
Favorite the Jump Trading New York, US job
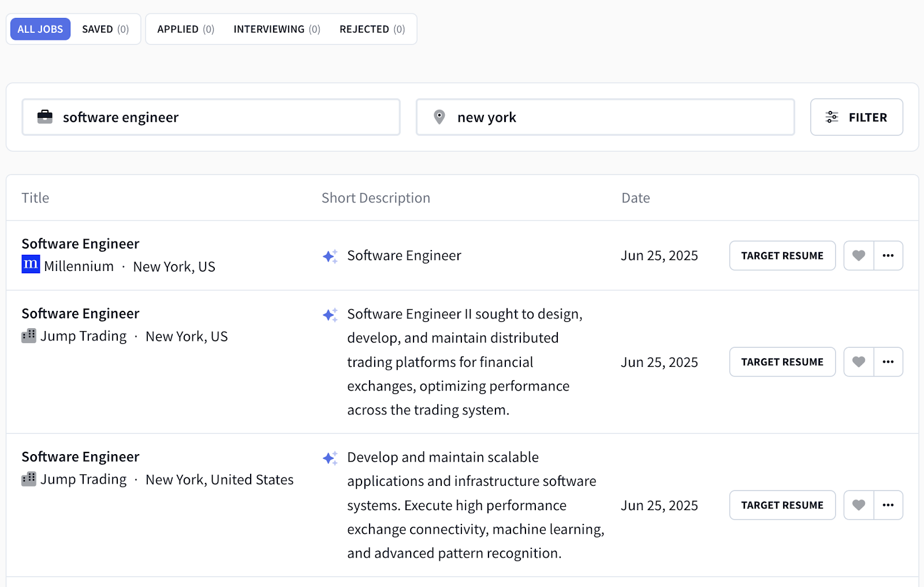coord(859,362)
